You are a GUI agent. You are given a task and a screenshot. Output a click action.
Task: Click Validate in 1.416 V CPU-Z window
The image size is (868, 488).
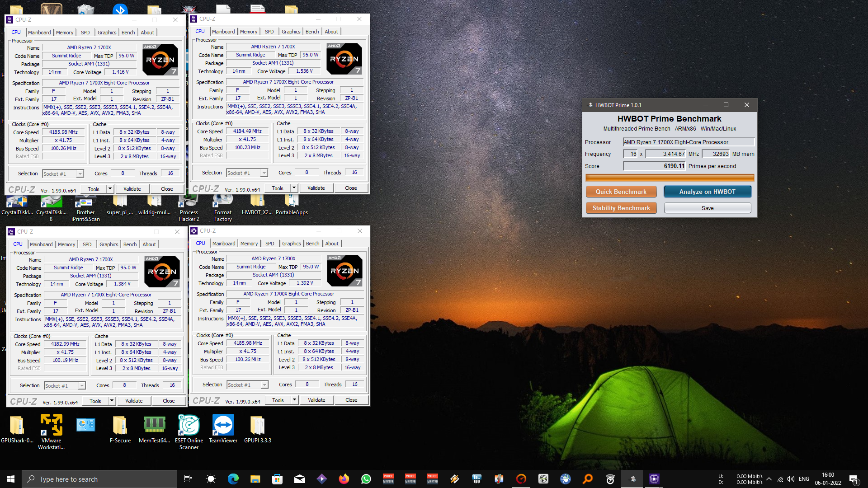[132, 189]
